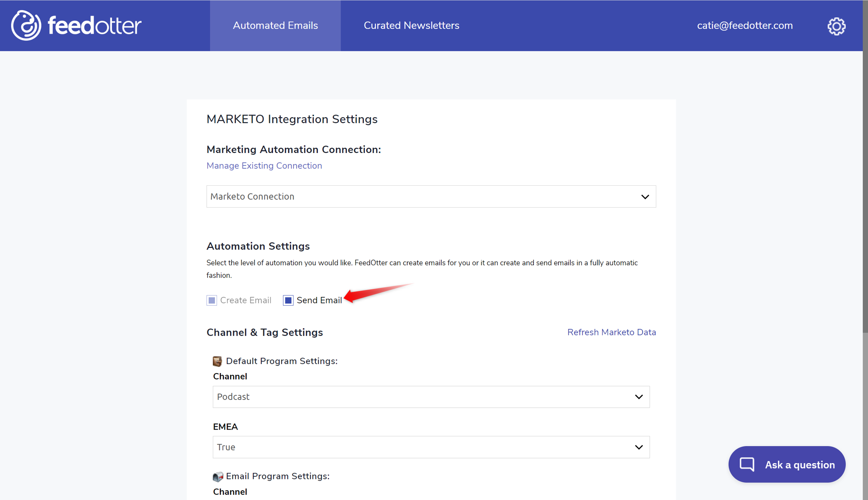Open the EMEA True dropdown
Screen dimensions: 868x500
[431, 447]
